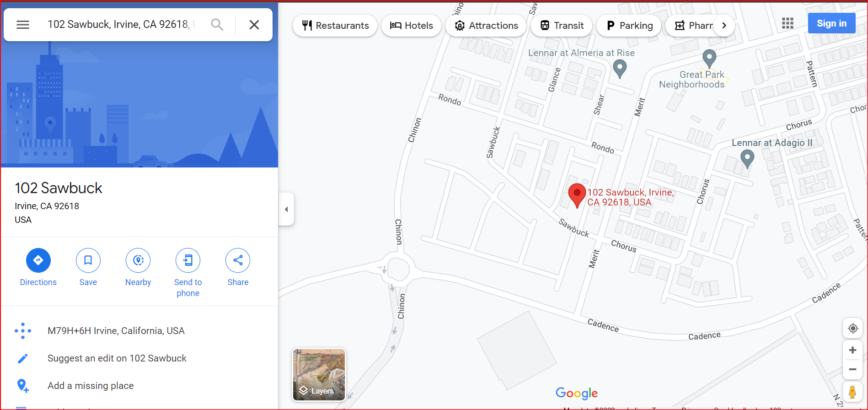The image size is (868, 410).
Task: Filter by Hotels
Action: (x=411, y=26)
